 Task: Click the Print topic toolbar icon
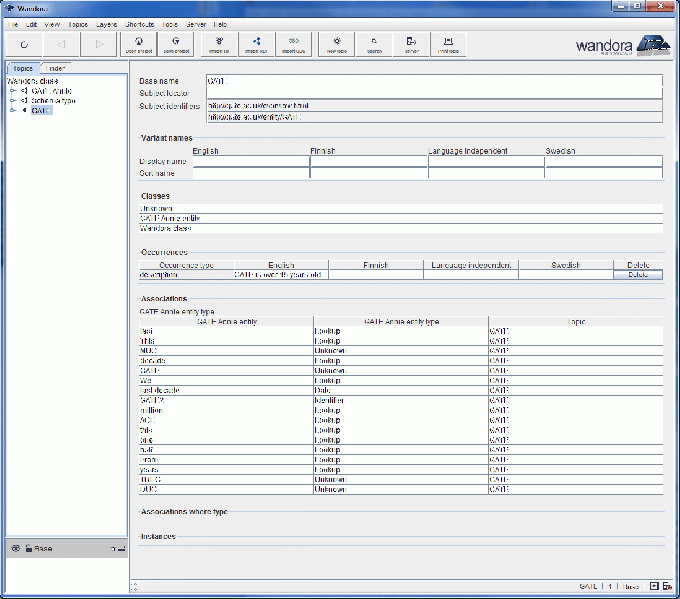coord(449,43)
